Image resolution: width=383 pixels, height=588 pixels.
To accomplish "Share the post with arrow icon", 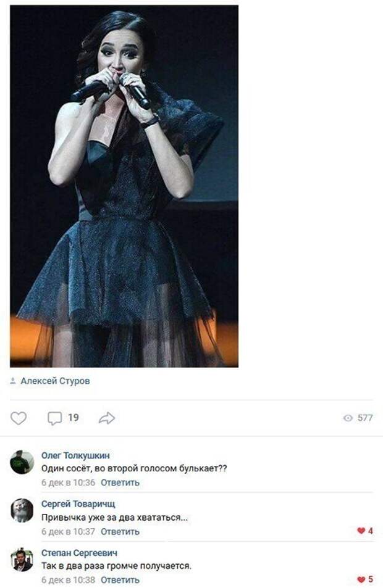I will coord(107,418).
